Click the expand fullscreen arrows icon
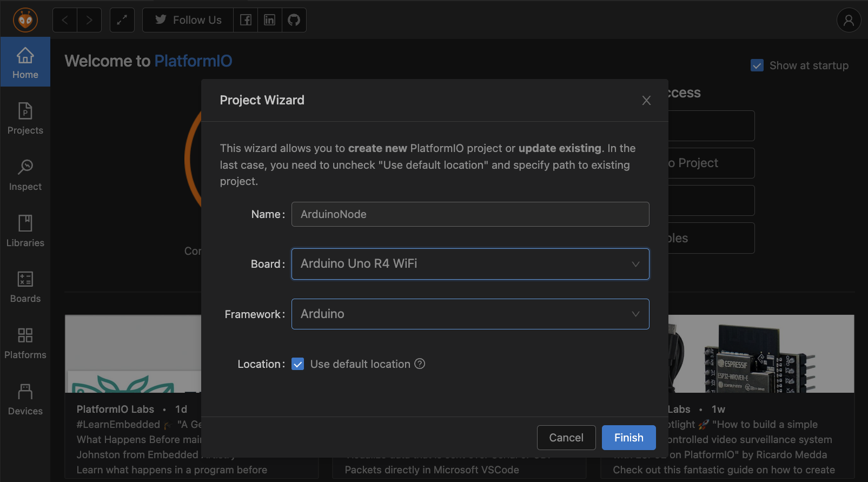 [122, 20]
